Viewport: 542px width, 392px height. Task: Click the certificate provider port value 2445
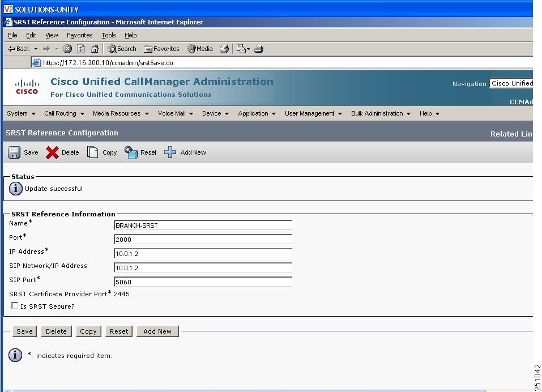click(x=122, y=294)
